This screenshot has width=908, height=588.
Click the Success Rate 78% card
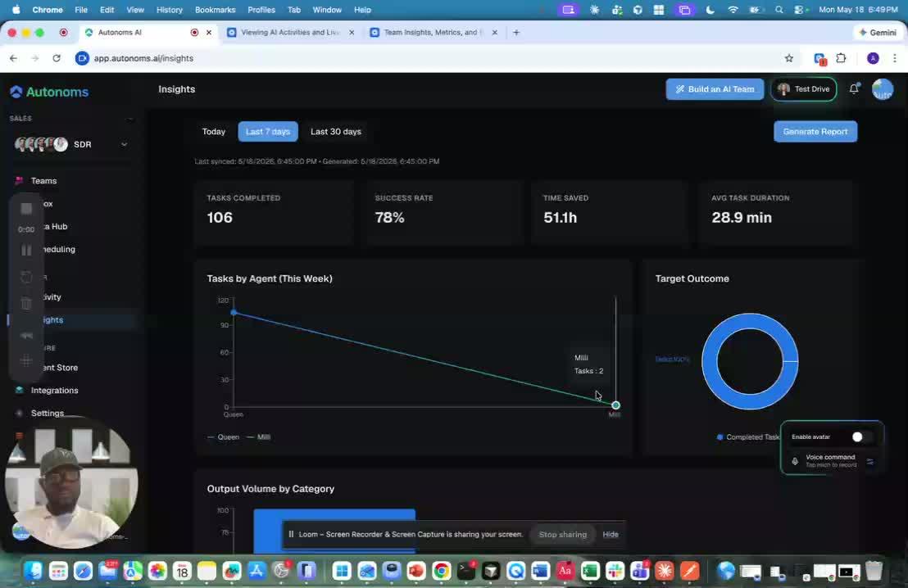tap(443, 212)
